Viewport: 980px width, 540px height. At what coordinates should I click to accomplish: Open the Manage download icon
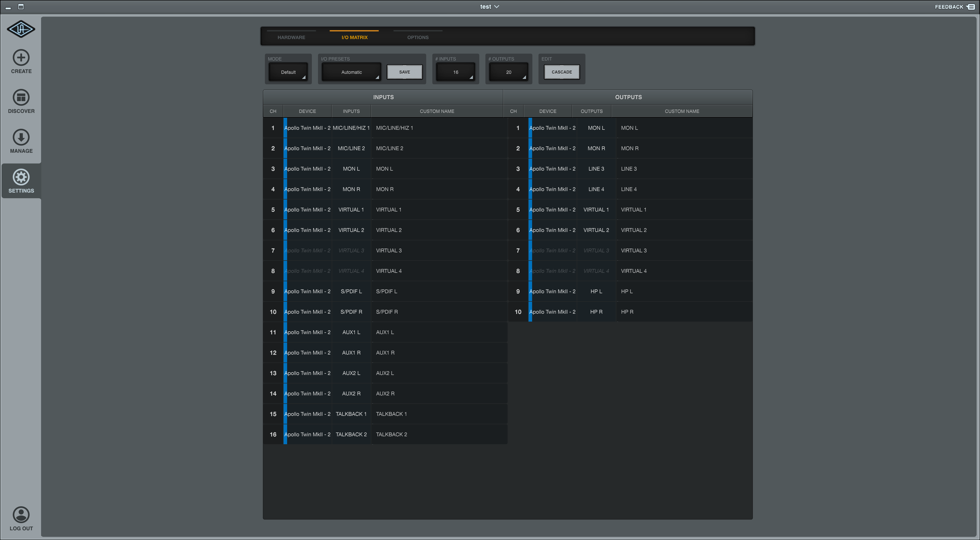(21, 137)
